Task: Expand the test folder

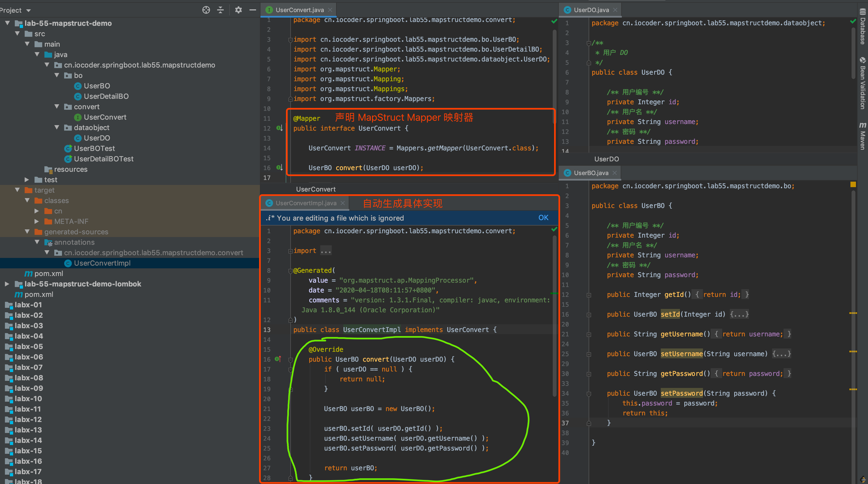Action: (x=27, y=180)
